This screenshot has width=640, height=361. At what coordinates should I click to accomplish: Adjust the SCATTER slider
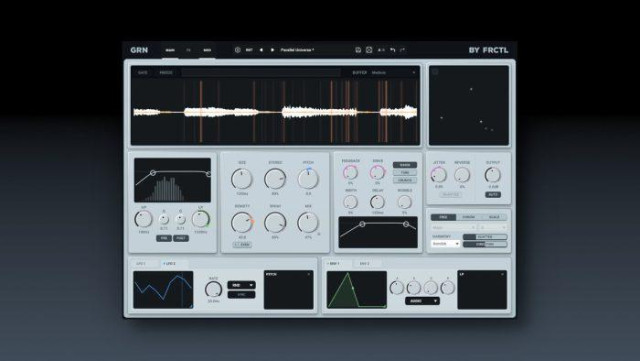click(x=485, y=237)
